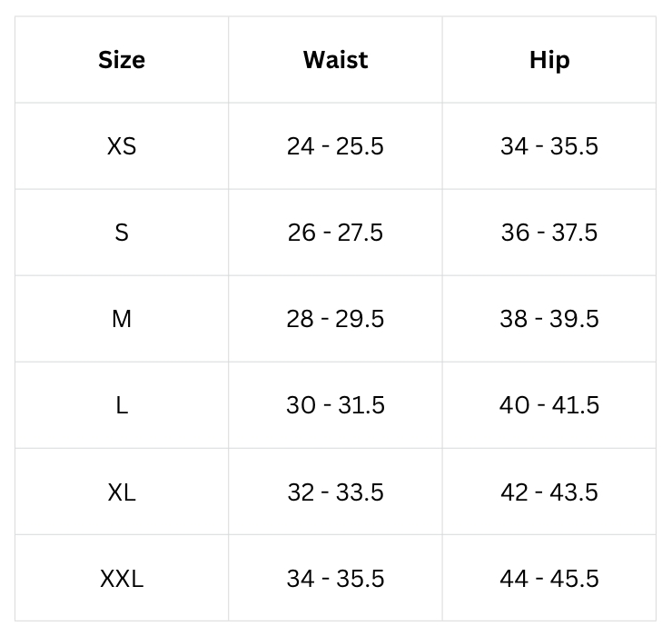Click the 34 - 35.5 hip cell for XS
Screen dimensions: 672x636
tap(549, 146)
